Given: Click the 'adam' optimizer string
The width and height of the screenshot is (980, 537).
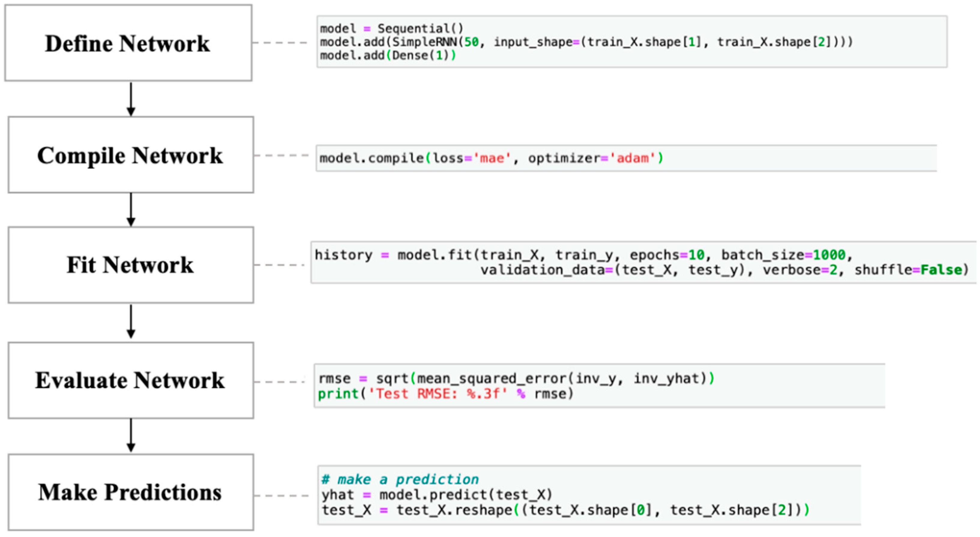Looking at the screenshot, I should tap(632, 158).
